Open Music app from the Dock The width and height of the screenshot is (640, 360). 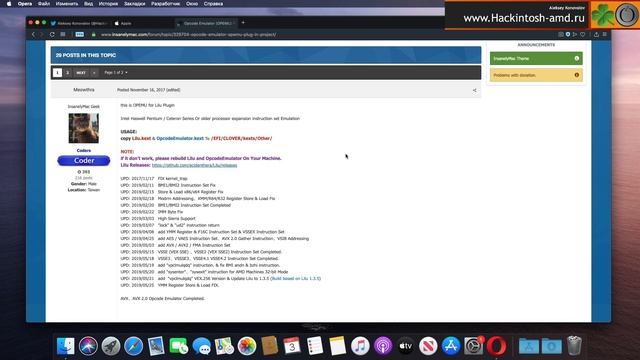[x=360, y=346]
